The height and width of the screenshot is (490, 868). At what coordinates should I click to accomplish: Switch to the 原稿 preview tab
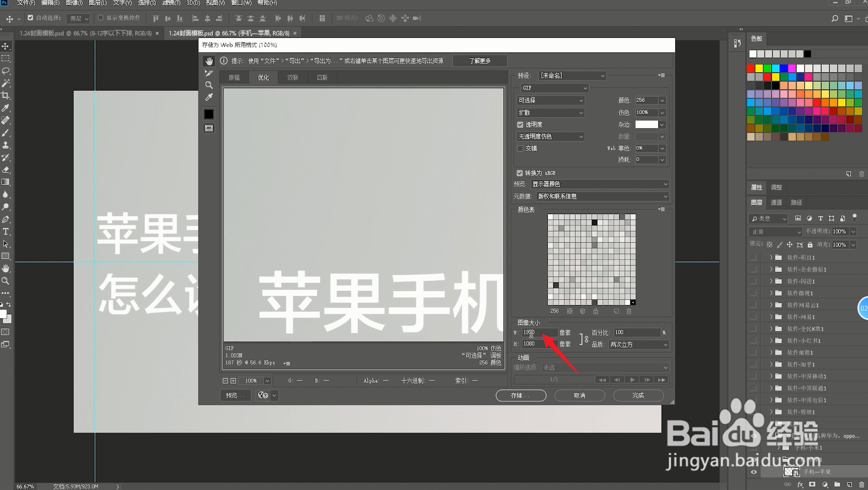click(x=234, y=78)
